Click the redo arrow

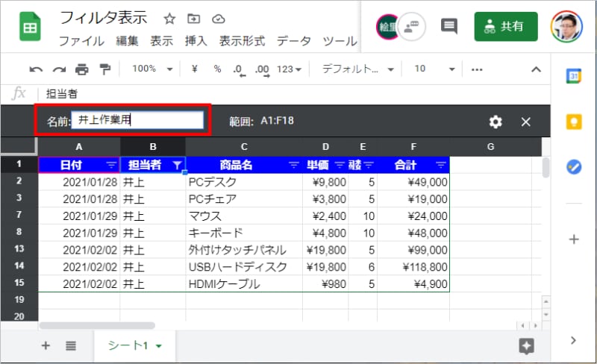coord(59,69)
